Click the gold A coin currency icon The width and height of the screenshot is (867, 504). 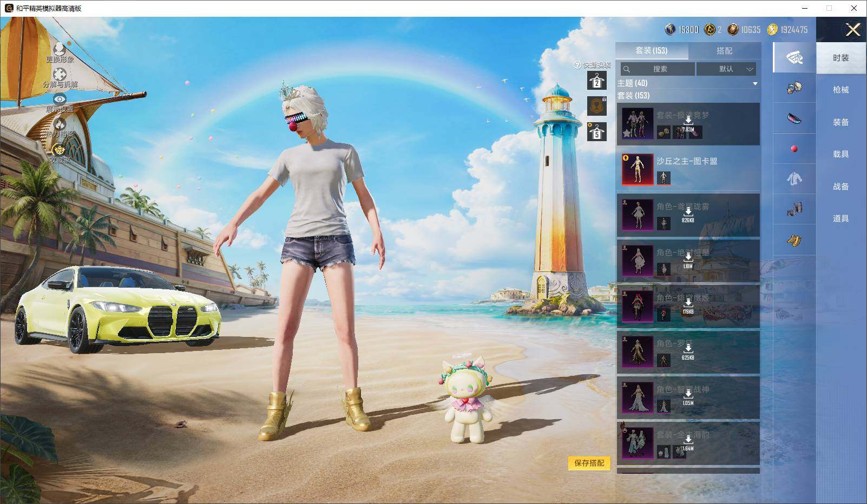pos(709,30)
